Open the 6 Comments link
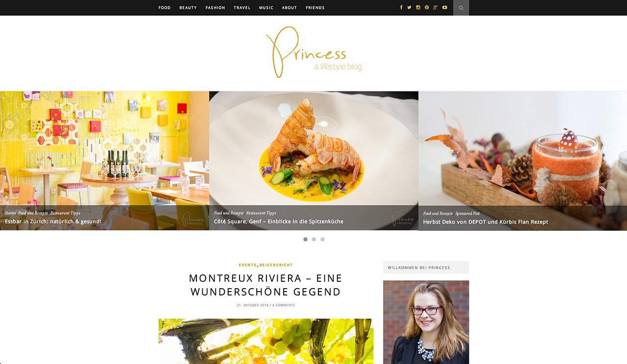The image size is (627, 364). [284, 305]
